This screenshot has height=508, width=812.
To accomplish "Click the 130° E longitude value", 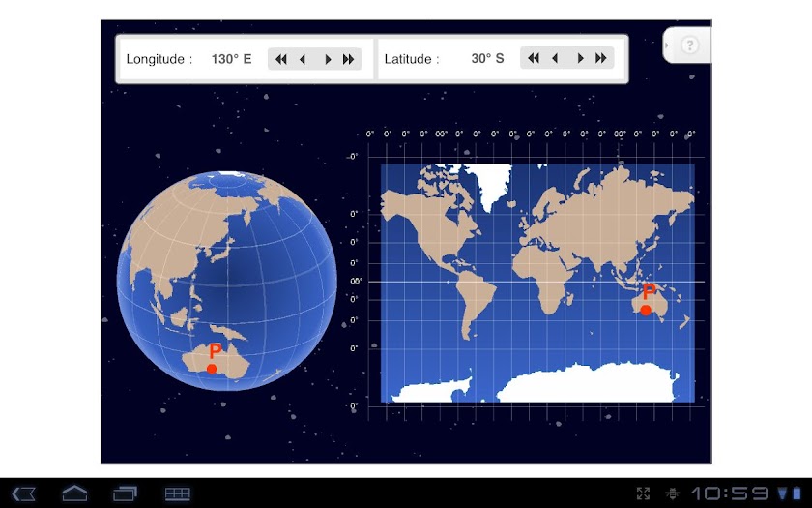I will pos(231,59).
